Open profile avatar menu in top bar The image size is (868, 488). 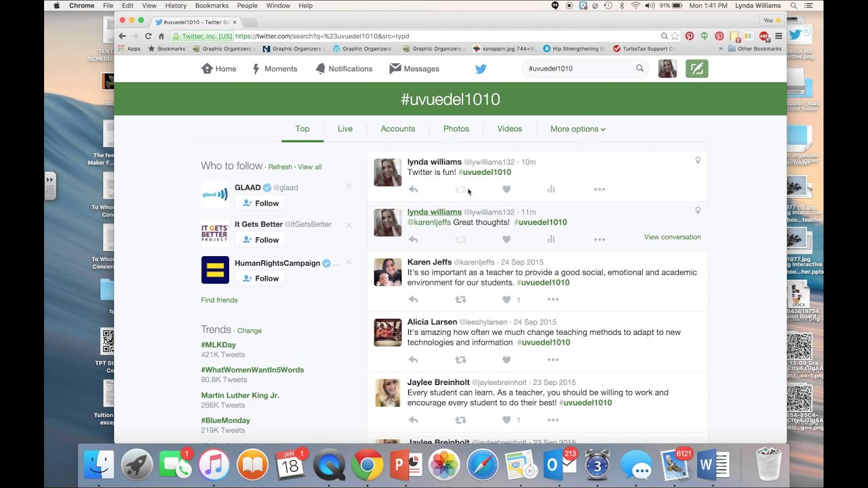coord(667,68)
